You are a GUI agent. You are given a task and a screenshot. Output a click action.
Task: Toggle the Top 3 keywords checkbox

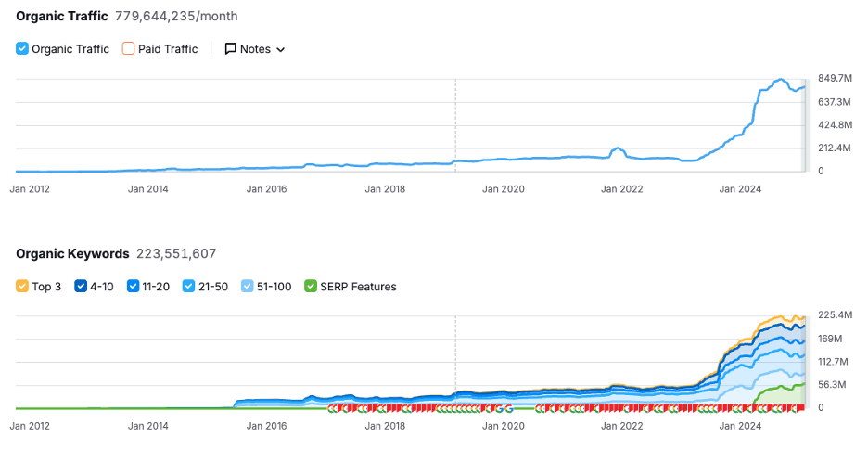(22, 287)
